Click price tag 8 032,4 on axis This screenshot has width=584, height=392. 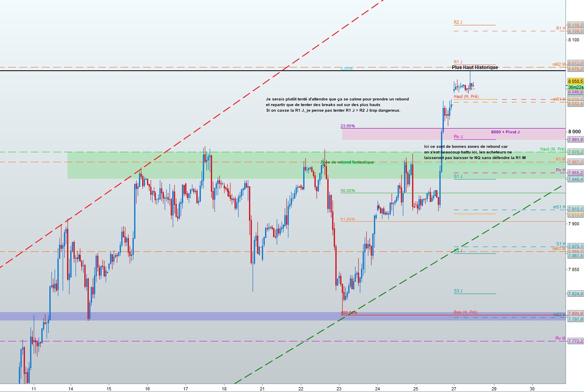pyautogui.click(x=575, y=104)
